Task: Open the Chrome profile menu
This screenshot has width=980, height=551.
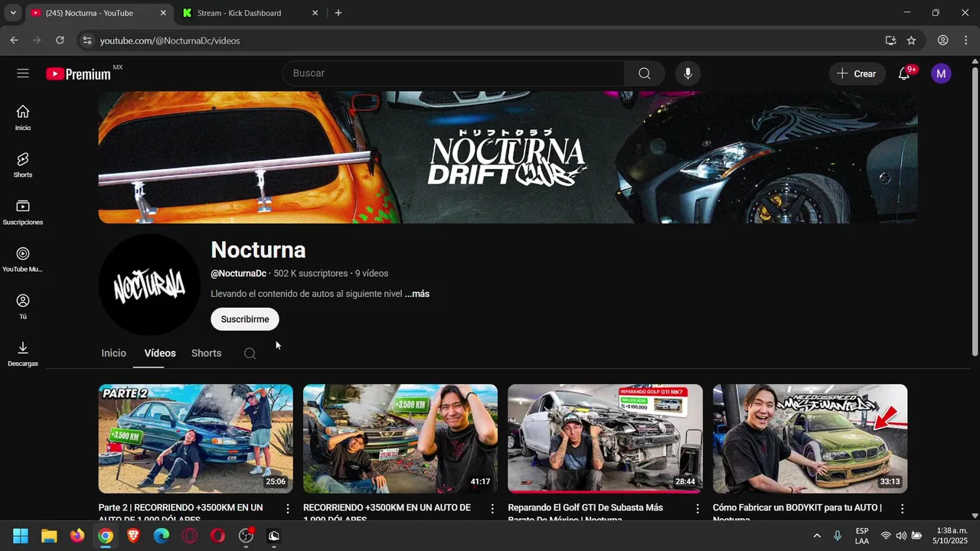Action: [x=943, y=40]
